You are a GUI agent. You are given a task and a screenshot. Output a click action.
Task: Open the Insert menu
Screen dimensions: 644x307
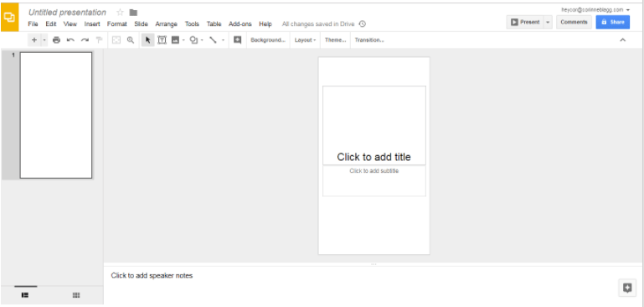(x=92, y=24)
